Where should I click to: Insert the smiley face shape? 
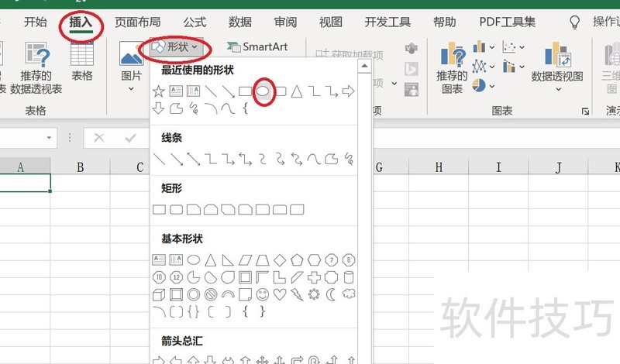263,294
